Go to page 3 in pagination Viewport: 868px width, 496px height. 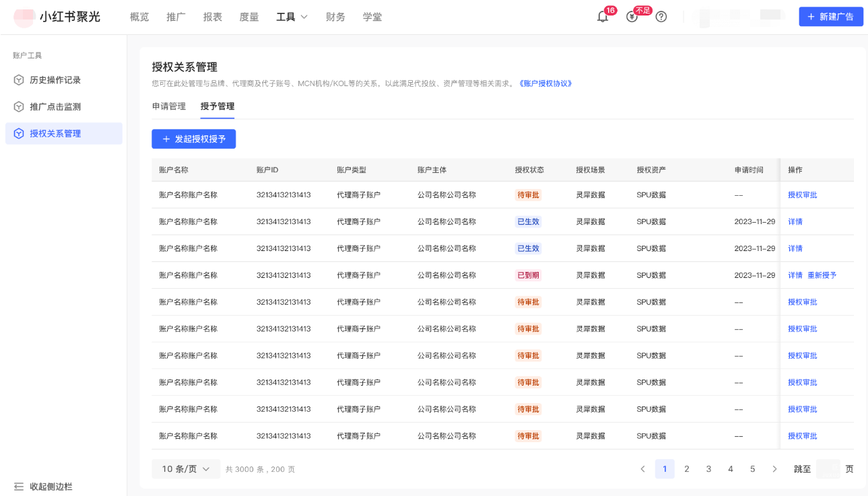708,469
